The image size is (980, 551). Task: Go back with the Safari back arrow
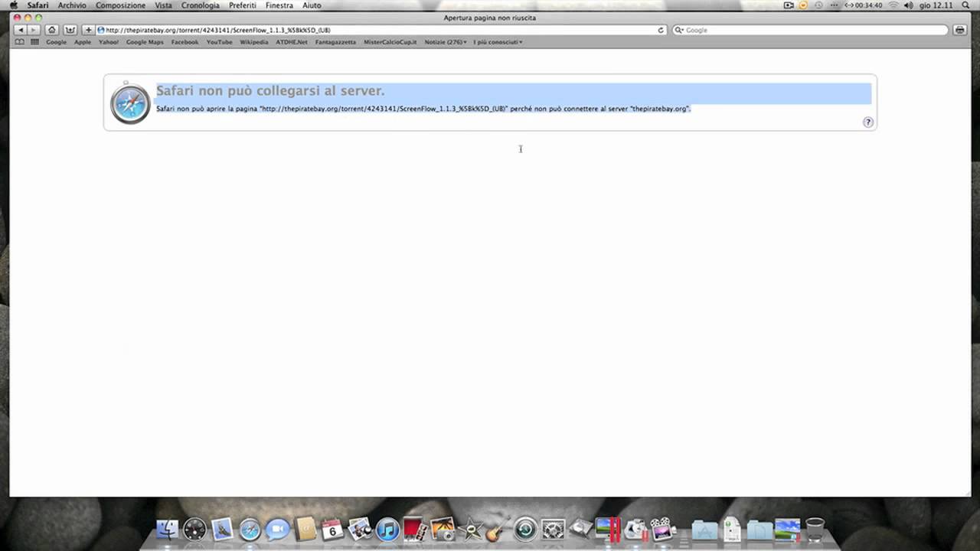[20, 30]
